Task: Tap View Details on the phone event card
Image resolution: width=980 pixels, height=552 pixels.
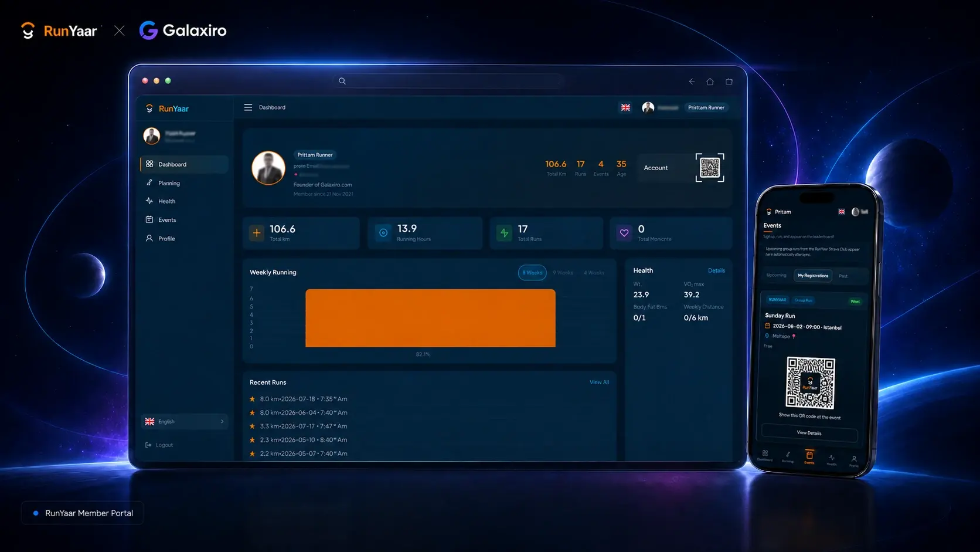Action: 809,433
